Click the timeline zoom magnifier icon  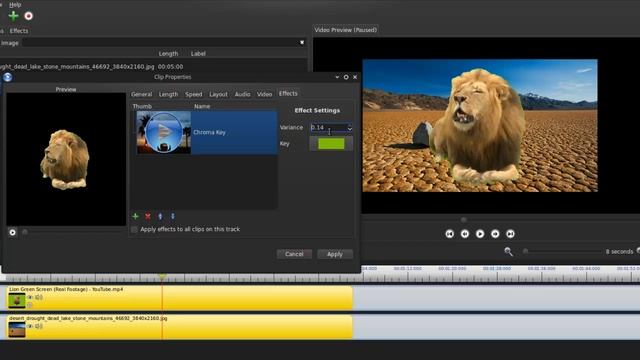[508, 251]
